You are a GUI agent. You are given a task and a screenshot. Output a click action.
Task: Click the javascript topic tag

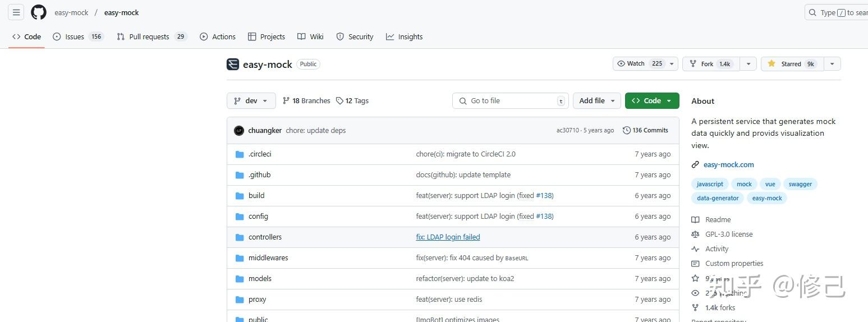(x=710, y=184)
